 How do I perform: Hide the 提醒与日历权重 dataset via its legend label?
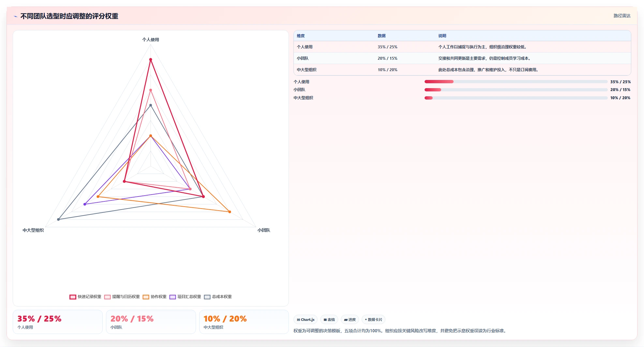click(126, 297)
